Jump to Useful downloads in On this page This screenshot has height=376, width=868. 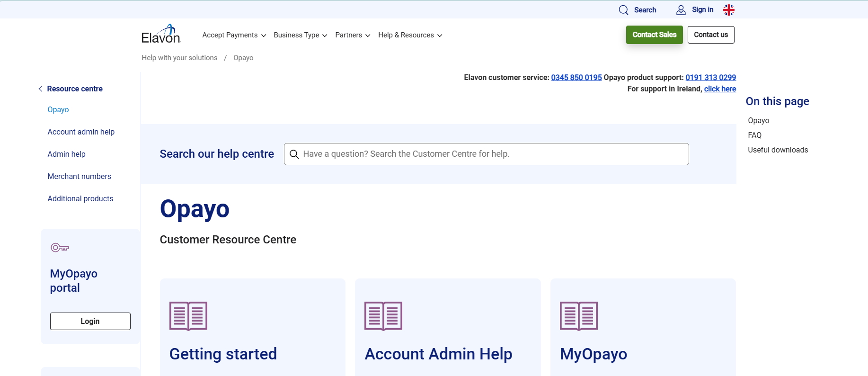pos(778,150)
